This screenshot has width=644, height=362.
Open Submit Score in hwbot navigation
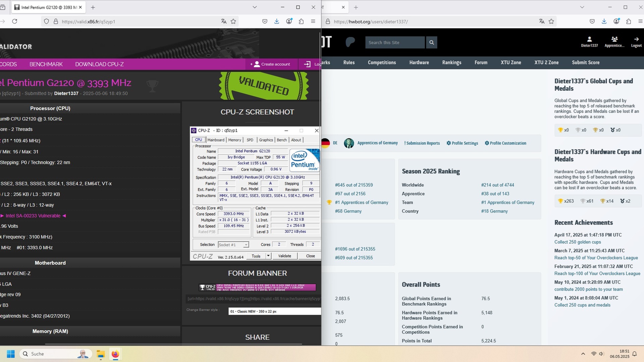(x=586, y=62)
